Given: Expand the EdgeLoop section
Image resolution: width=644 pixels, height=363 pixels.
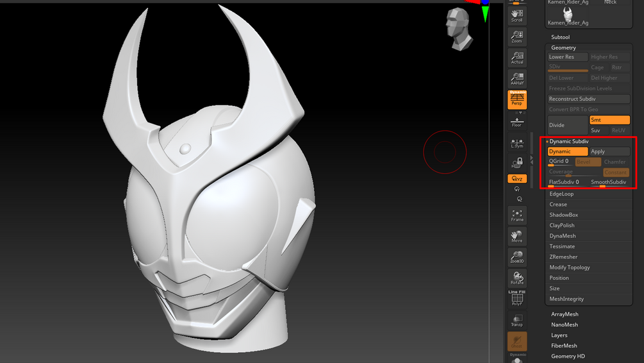Looking at the screenshot, I should (x=561, y=194).
